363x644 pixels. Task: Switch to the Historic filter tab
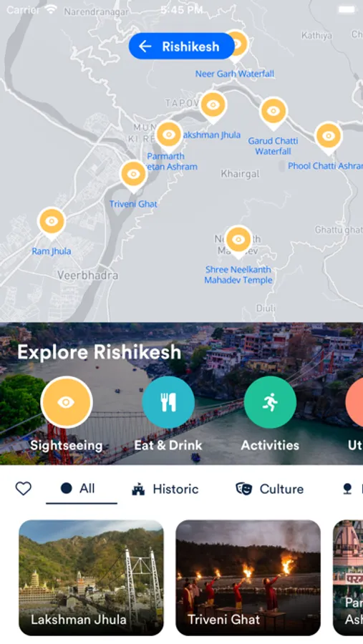tap(165, 489)
